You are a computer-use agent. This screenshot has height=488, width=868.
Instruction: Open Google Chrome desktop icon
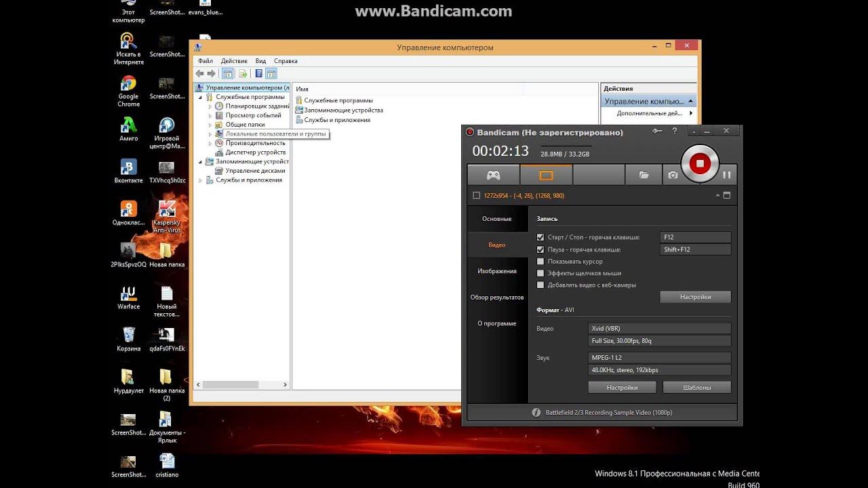tap(128, 91)
